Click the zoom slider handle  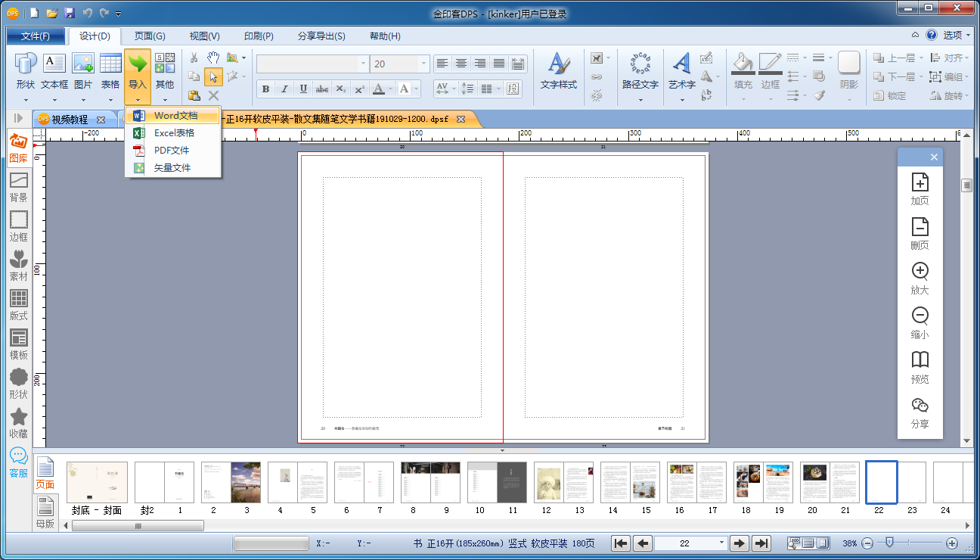coord(890,543)
